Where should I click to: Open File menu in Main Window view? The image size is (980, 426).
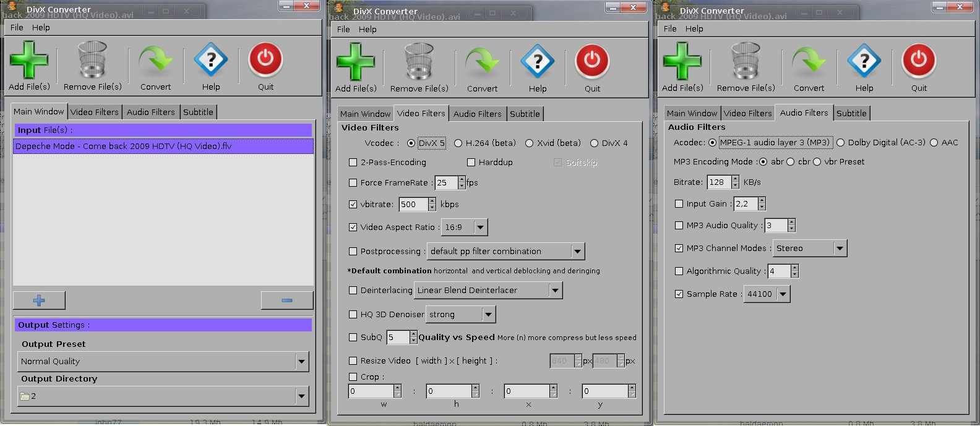point(17,28)
